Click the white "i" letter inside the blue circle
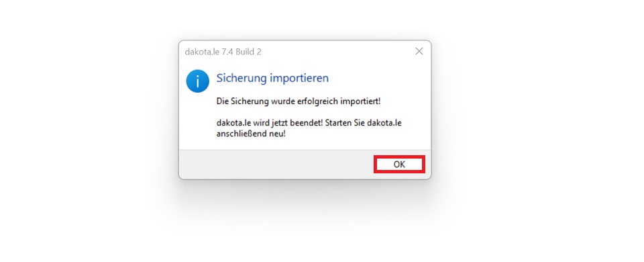 [197, 81]
